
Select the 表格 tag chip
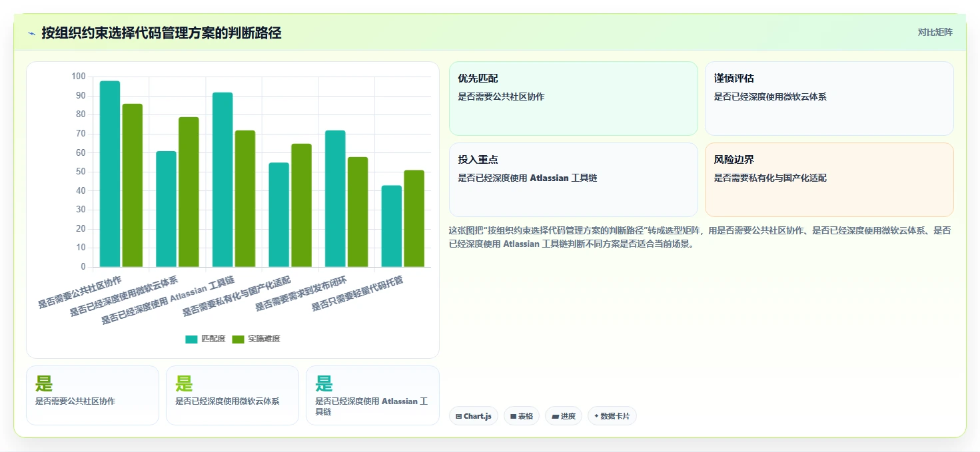coord(522,416)
